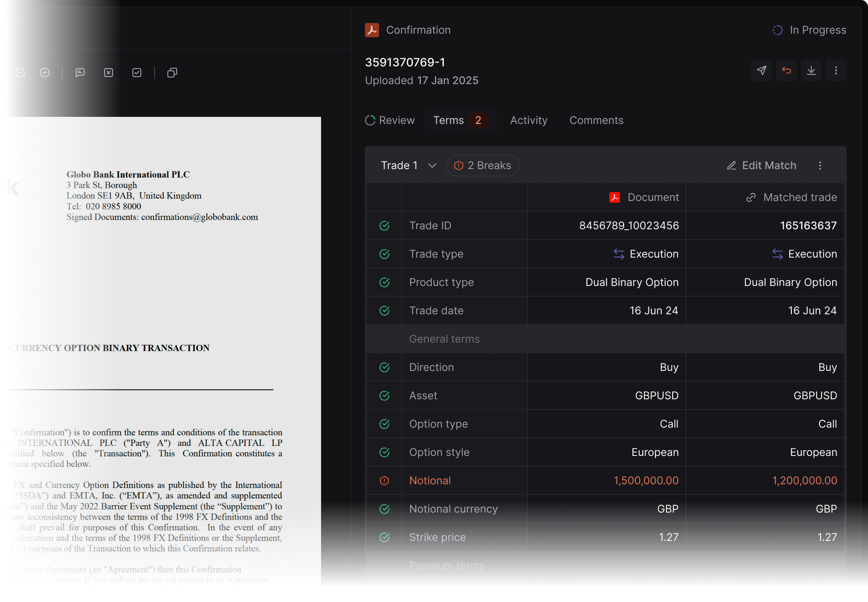Image resolution: width=868 pixels, height=602 pixels.
Task: Expand the Trade 1 dropdown
Action: coord(409,166)
